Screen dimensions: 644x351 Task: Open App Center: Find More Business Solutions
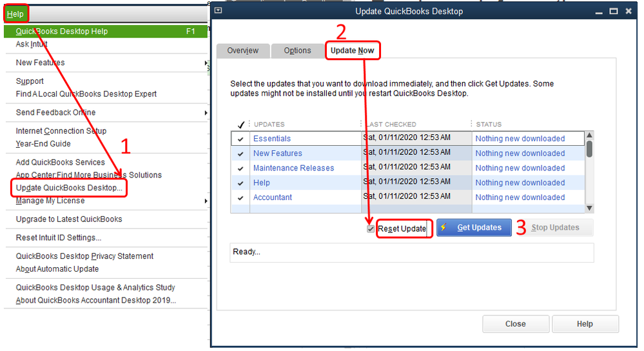point(89,175)
